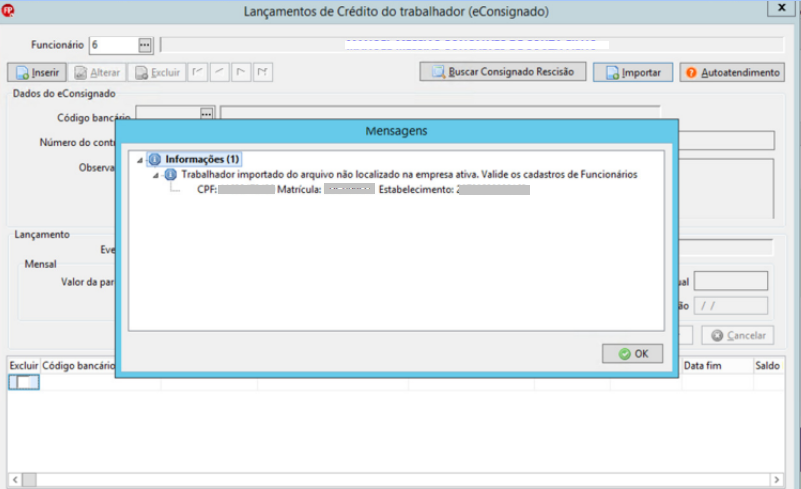Click the Funcionário code input field
This screenshot has height=489, width=801.
click(x=114, y=45)
